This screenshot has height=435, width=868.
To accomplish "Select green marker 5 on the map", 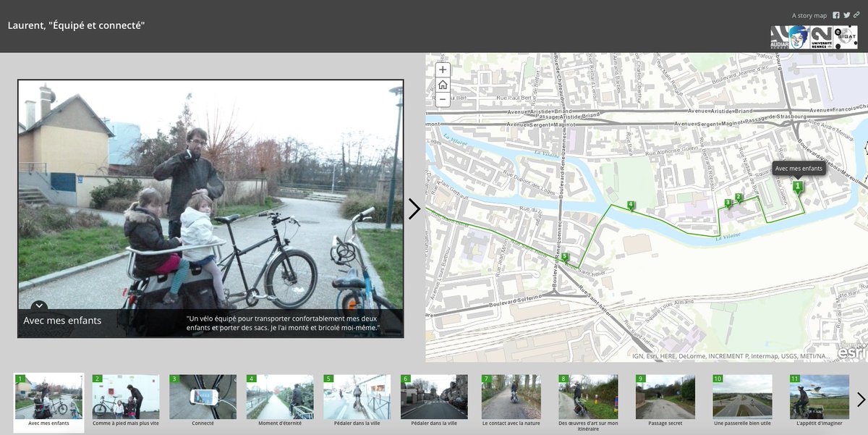I will click(565, 256).
